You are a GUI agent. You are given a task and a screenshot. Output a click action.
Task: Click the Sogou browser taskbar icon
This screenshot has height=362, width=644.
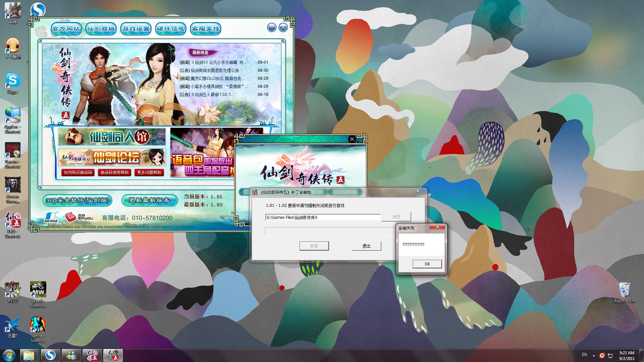pyautogui.click(x=50, y=355)
